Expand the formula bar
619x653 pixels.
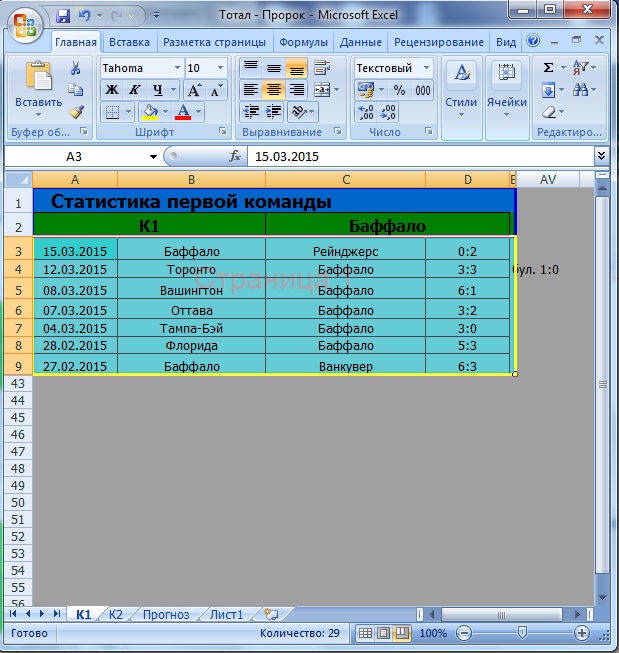point(601,156)
